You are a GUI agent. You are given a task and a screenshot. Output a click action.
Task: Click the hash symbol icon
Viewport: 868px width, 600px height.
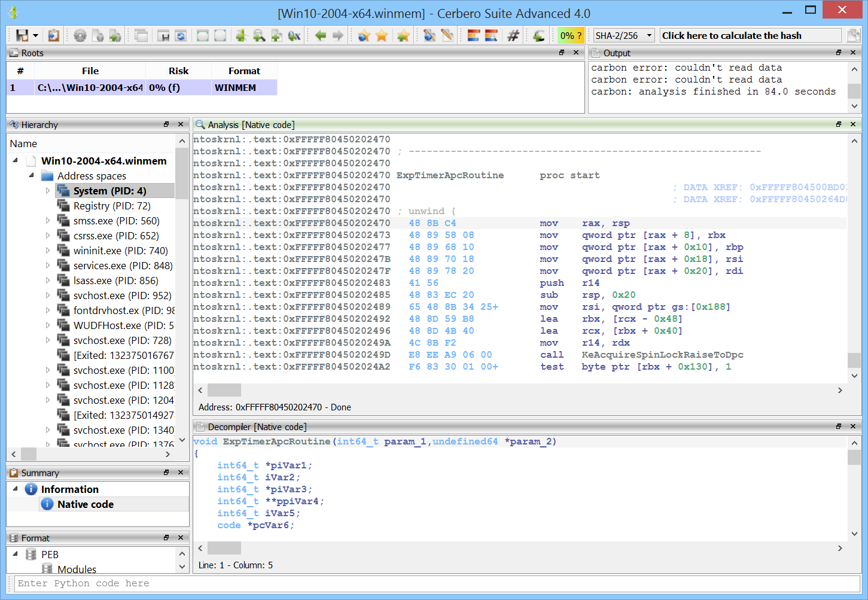[x=513, y=36]
